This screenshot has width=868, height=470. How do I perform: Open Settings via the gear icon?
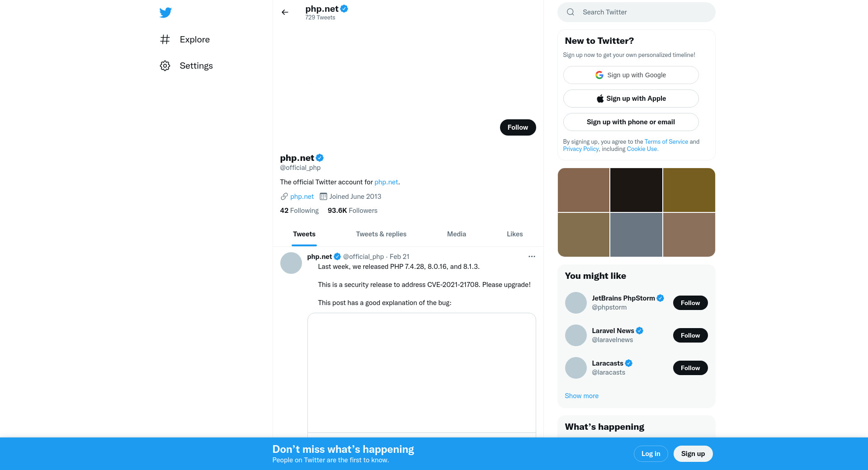165,66
